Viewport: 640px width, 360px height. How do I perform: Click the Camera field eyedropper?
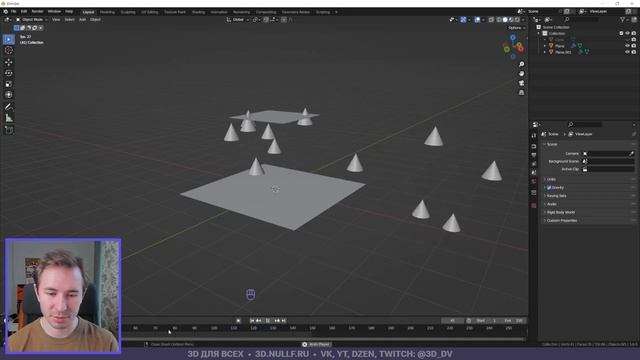(631, 153)
